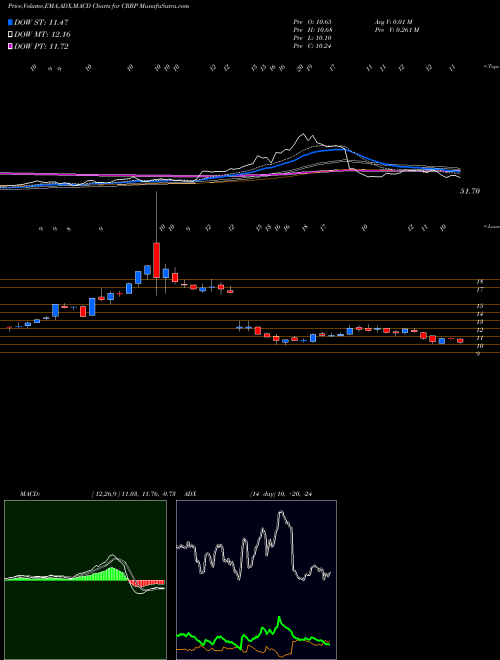Image resolution: width=500 pixels, height=660 pixels.
Task: Select the 'DOW MT: 12.16' legend label
Action: tap(42, 35)
